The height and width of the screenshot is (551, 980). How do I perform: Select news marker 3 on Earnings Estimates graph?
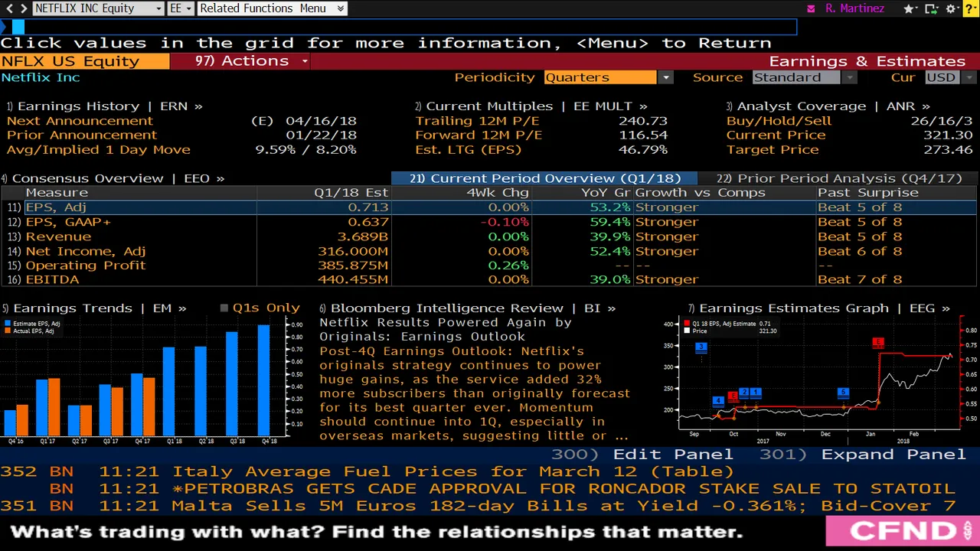pos(701,347)
